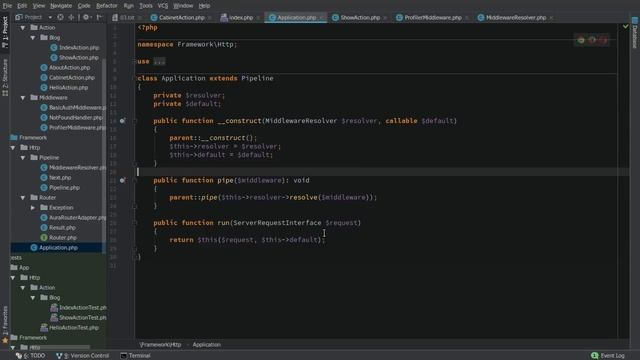Screen dimensions: 640x360
Task: Close the ProfilerMiddleware.php tab
Action: [x=467, y=18]
